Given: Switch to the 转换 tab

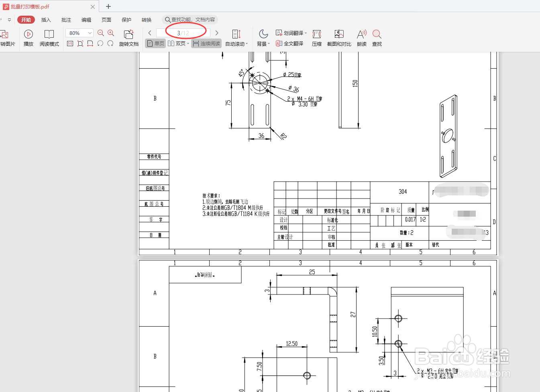Looking at the screenshot, I should pos(147,20).
